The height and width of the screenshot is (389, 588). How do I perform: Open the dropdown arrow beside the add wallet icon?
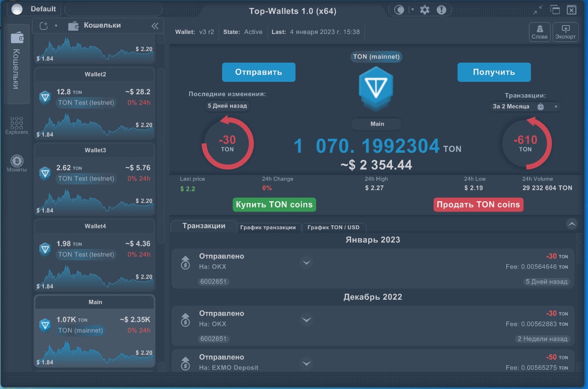click(x=56, y=26)
